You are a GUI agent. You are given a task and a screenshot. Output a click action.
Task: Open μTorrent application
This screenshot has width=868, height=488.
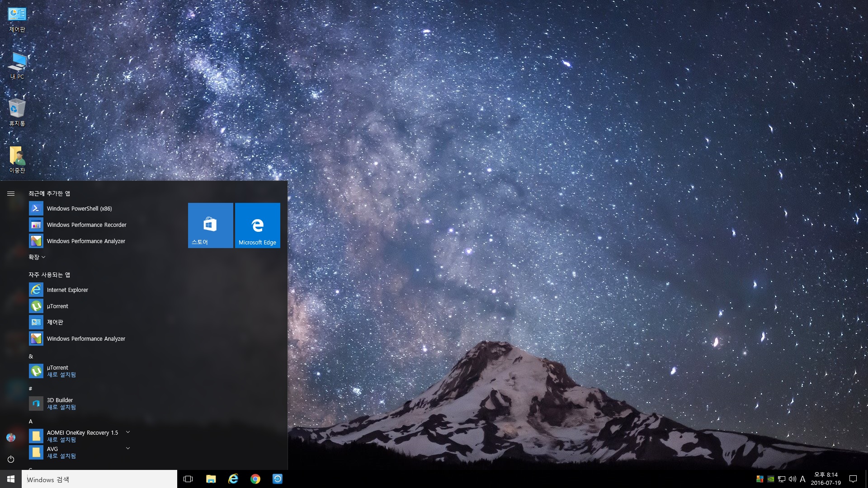coord(57,305)
